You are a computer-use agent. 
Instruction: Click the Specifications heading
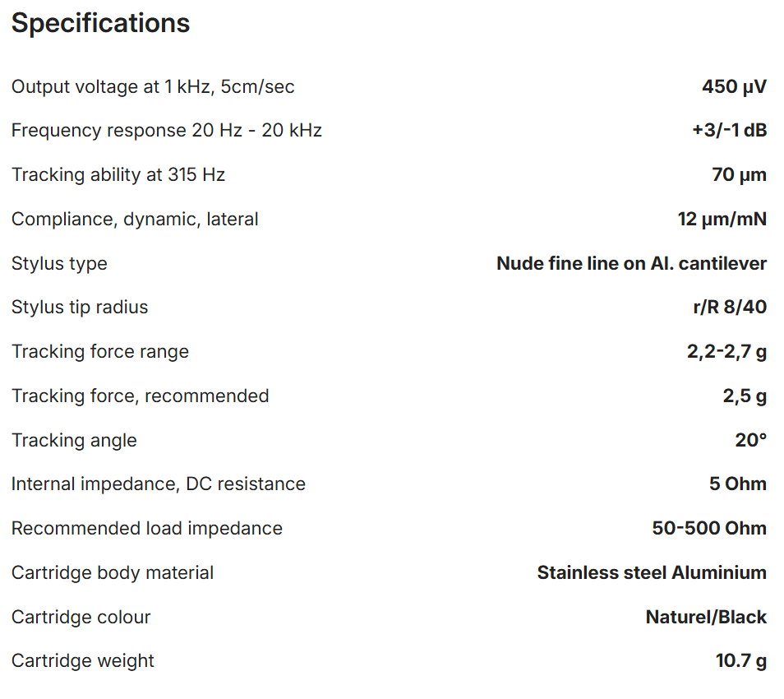click(x=100, y=24)
